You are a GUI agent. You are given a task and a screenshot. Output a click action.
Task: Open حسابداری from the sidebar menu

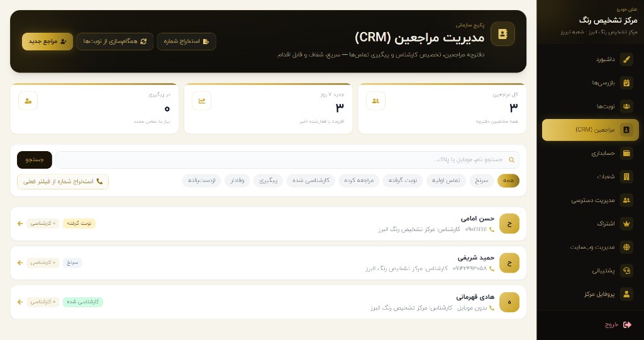click(590, 153)
